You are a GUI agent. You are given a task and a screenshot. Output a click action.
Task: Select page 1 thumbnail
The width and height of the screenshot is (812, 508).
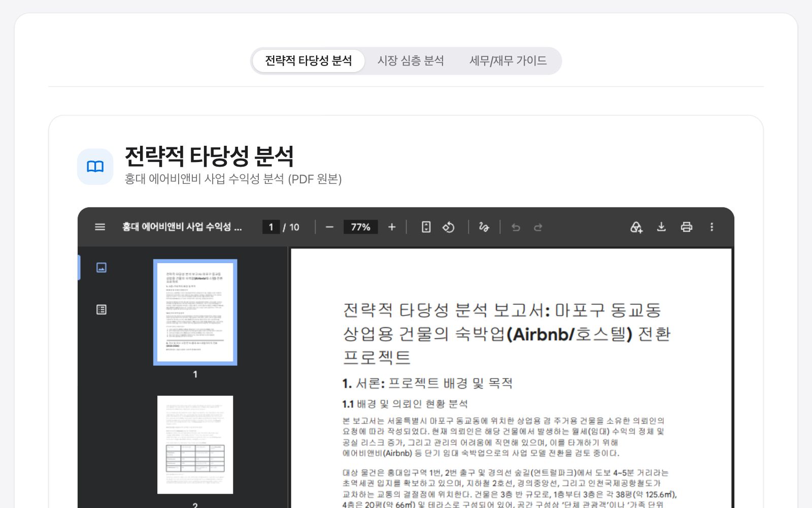coord(195,312)
